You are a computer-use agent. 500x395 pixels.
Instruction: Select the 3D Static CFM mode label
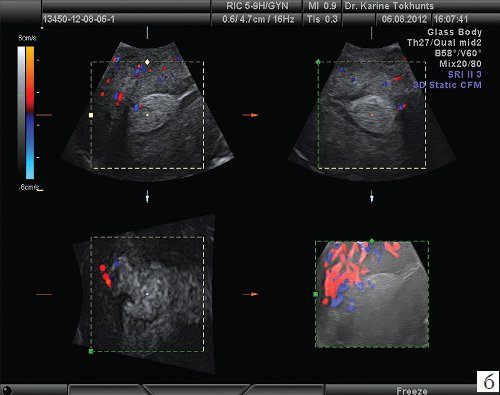tap(447, 85)
